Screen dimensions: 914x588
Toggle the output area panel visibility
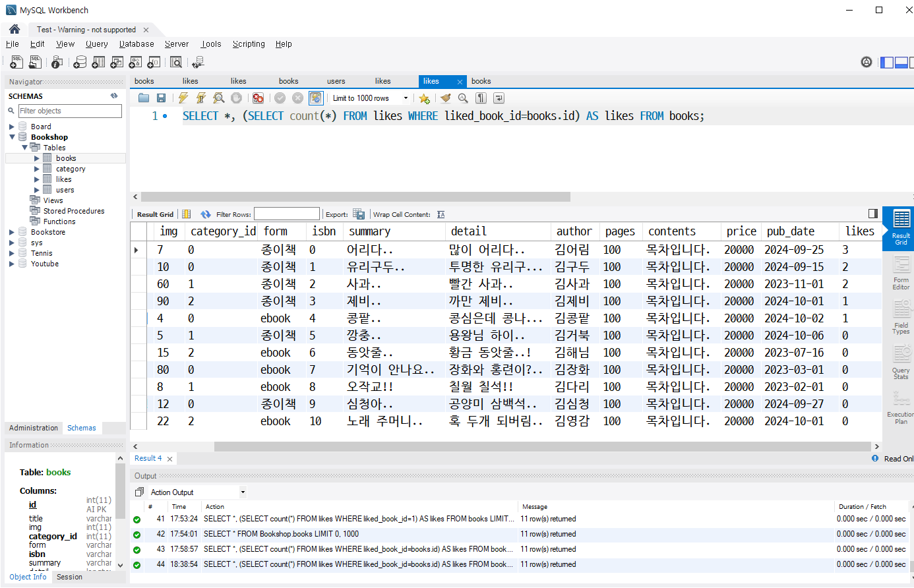901,63
